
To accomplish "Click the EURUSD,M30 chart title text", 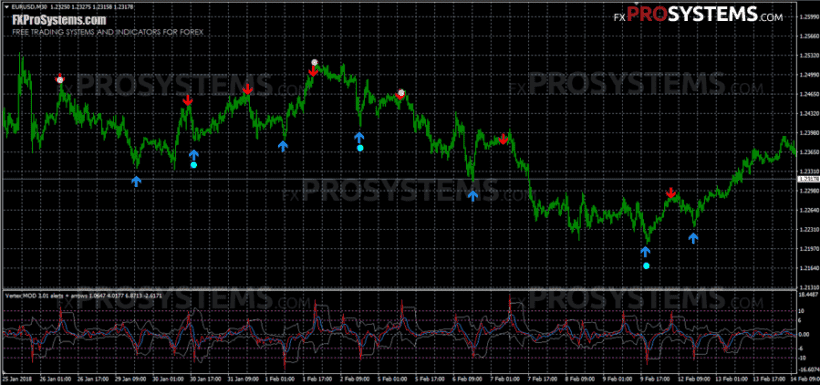I will (25, 6).
